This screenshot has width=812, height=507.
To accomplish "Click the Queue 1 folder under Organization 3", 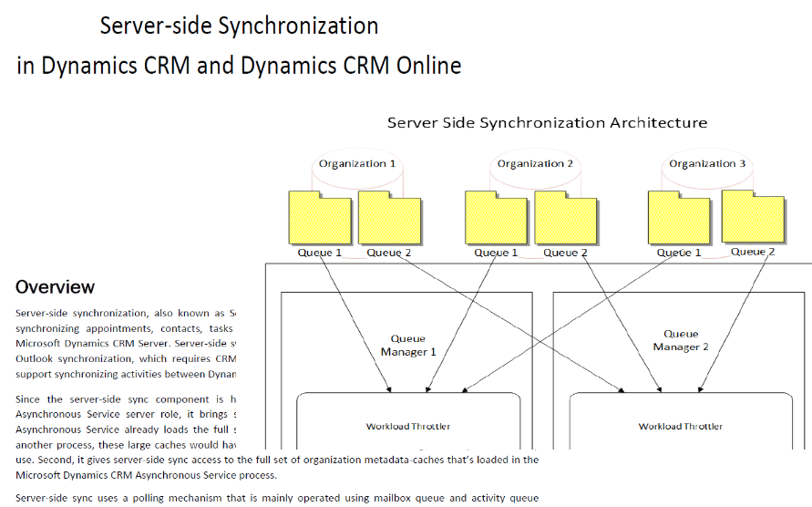I will click(x=679, y=219).
